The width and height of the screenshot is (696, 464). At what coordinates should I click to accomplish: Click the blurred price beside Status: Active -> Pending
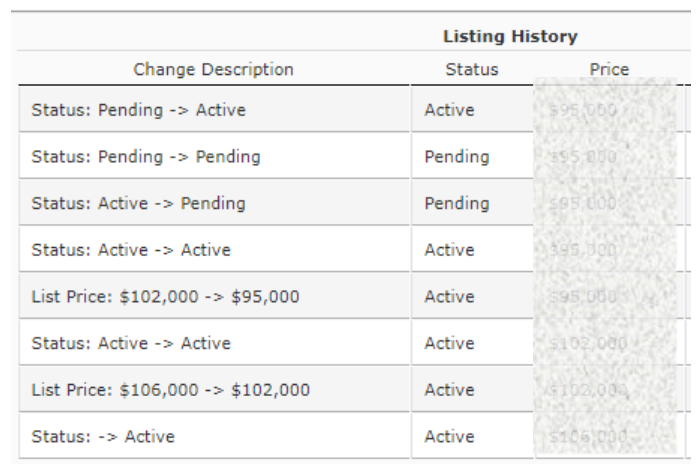pos(583,203)
